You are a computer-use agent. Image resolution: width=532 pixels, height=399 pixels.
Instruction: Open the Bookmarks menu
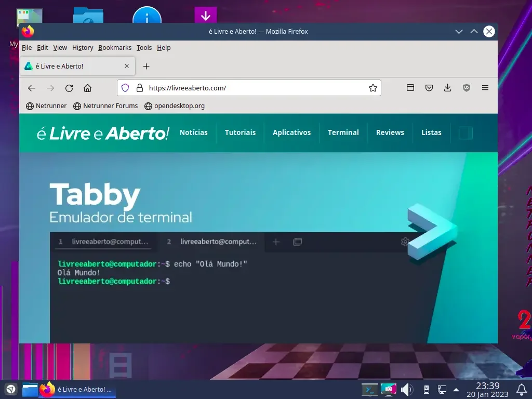115,47
